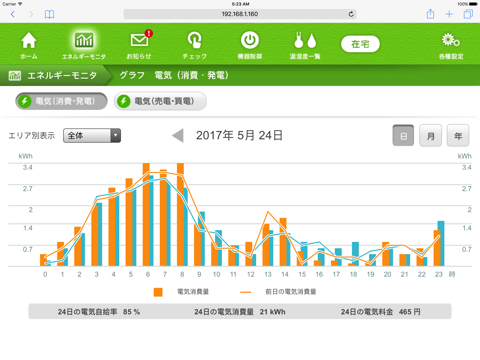The height and width of the screenshot is (360, 480).
Task: Tap the 192.168.1.160 address field
Action: 240,14
